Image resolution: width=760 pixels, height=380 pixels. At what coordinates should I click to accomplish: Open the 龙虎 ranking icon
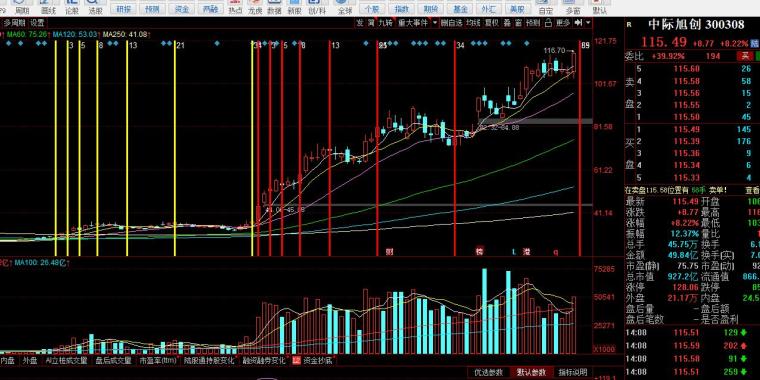click(x=255, y=7)
